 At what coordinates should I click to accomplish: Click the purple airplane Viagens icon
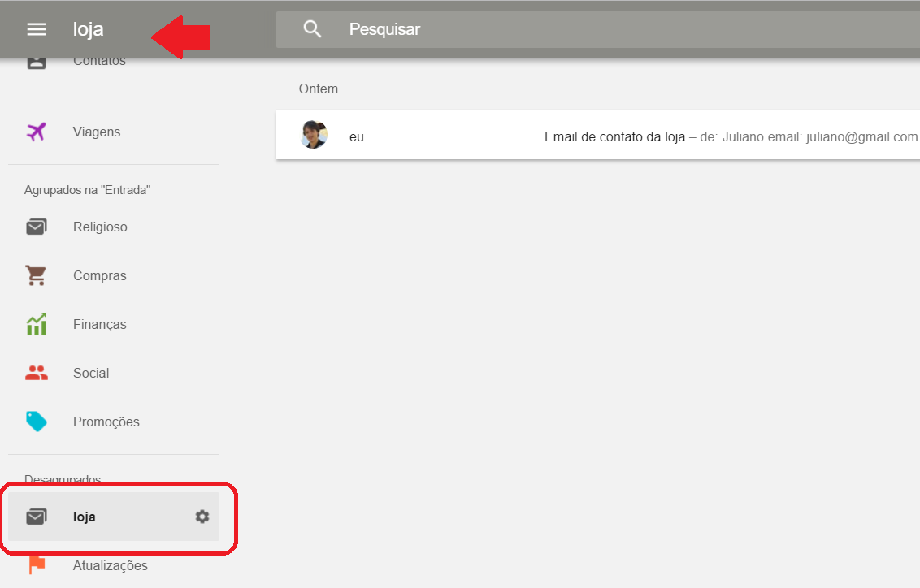[x=37, y=132]
